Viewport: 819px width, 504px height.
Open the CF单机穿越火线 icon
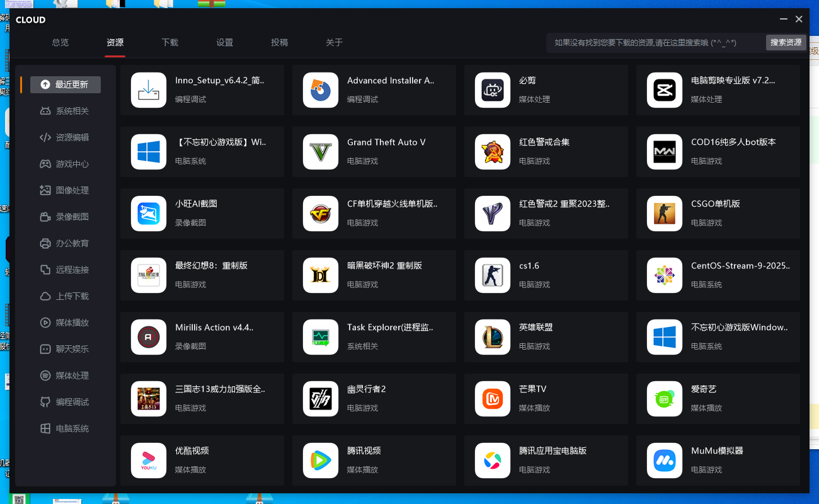321,214
